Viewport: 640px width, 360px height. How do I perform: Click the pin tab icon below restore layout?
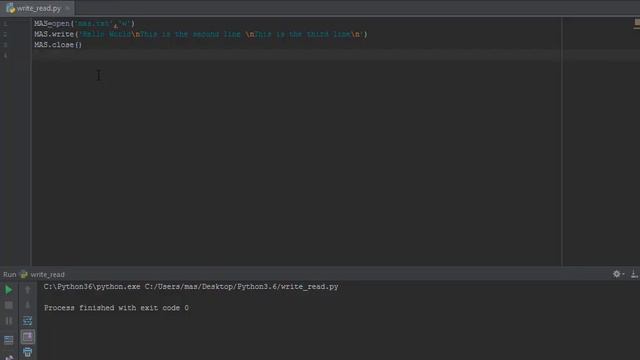pyautogui.click(x=9, y=357)
